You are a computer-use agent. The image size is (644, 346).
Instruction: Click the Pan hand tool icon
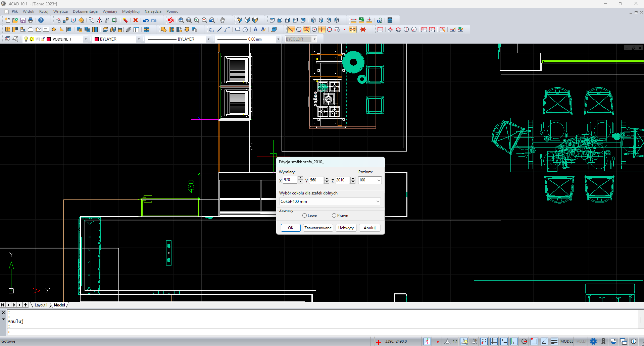point(222,20)
